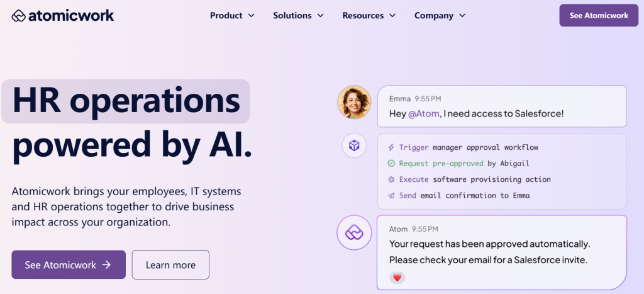
Task: Click the arrow in the hero See Atomicwork button
Action: (x=106, y=265)
